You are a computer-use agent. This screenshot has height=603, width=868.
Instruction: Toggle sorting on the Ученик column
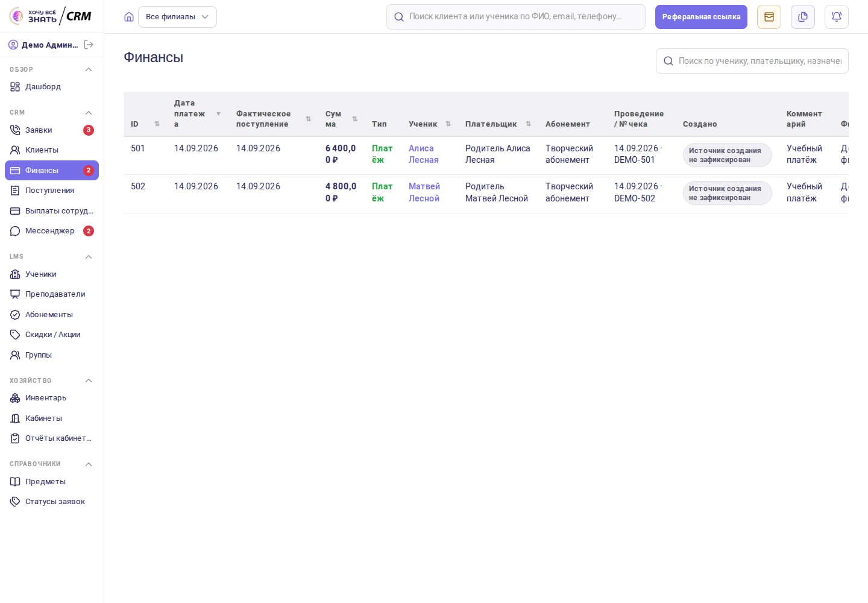(448, 124)
